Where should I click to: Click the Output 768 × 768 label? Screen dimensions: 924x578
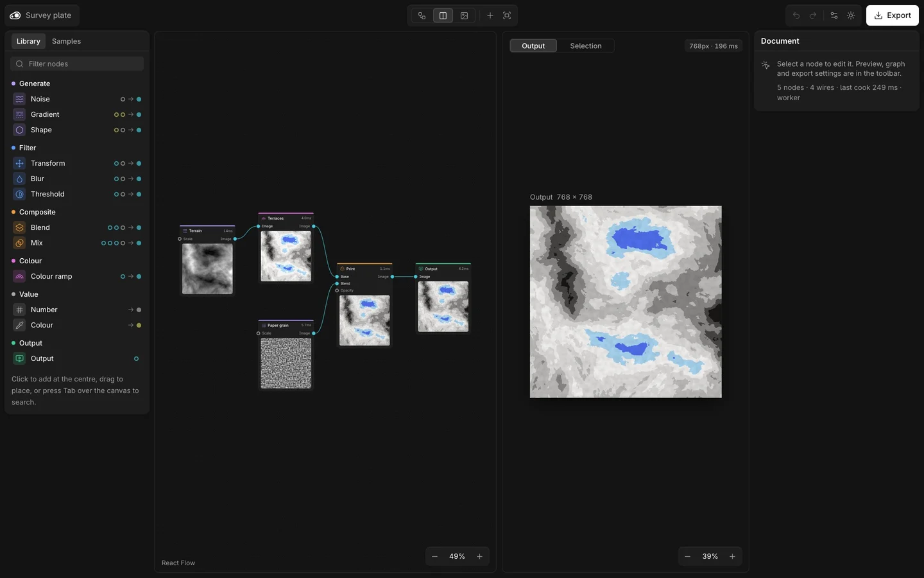click(561, 197)
